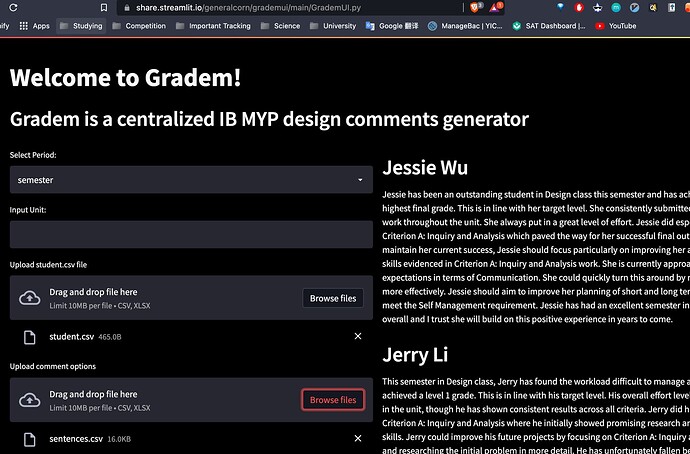Screen dimensions: 690x454
Task: Click the sentences.csv file name
Action: point(76,439)
